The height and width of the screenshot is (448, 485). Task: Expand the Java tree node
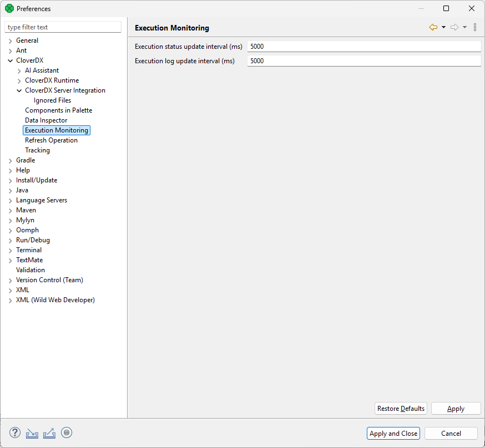pyautogui.click(x=10, y=191)
